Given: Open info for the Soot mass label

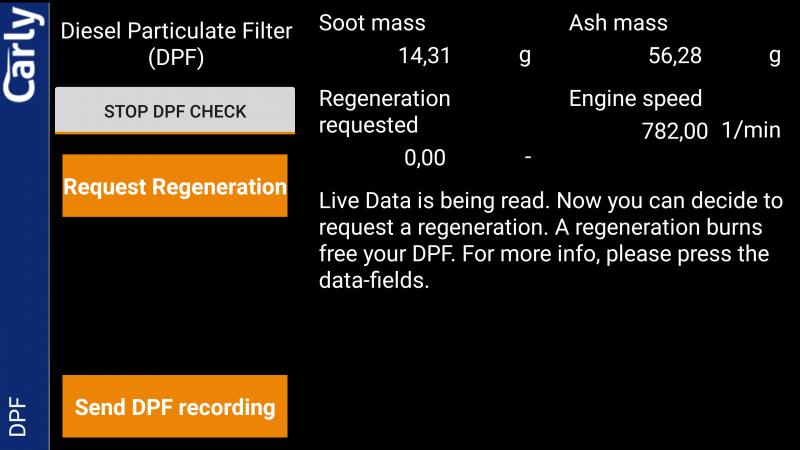Looking at the screenshot, I should click(372, 22).
